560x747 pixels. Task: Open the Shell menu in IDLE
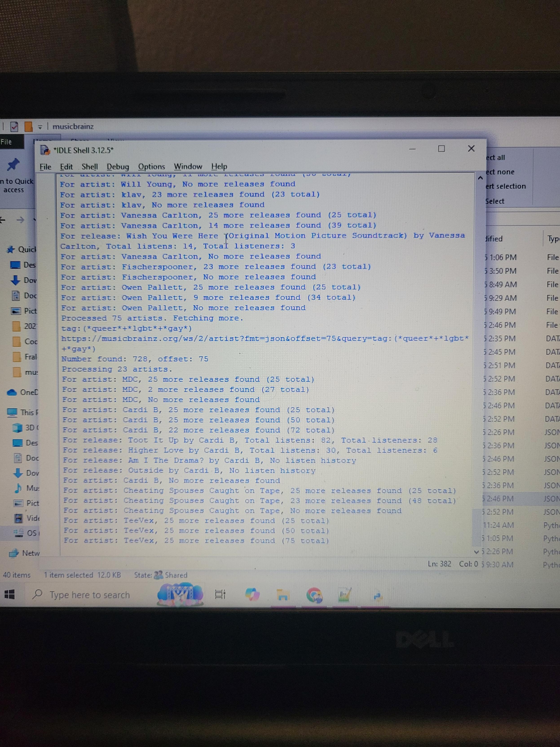tap(89, 166)
